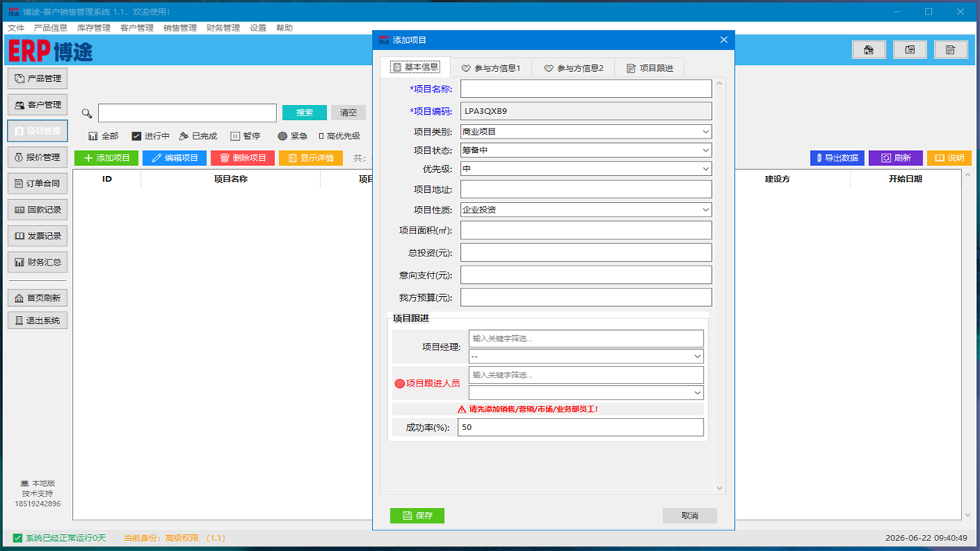
Task: Click the orange 显示详情 toolbar button
Action: (311, 158)
